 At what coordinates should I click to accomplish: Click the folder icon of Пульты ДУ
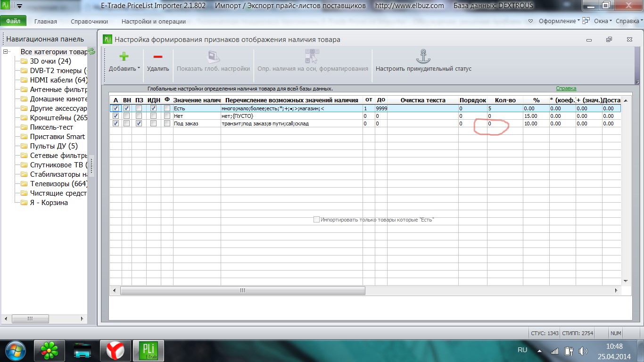tap(24, 146)
